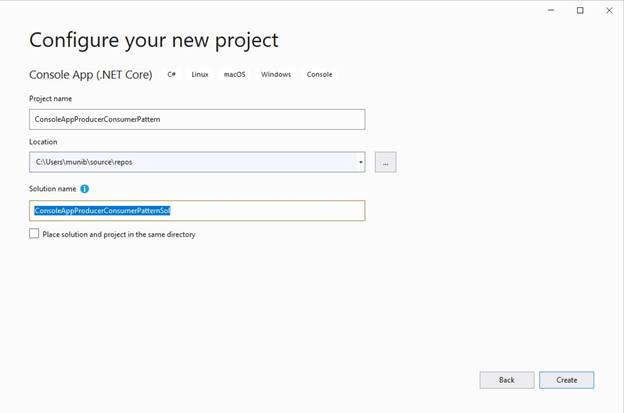Enable placing solution and project in same directory
Screen dimensions: 624x413
(35, 234)
